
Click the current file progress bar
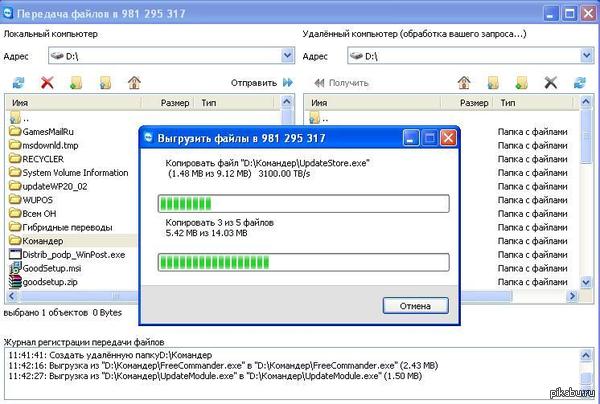pos(303,204)
